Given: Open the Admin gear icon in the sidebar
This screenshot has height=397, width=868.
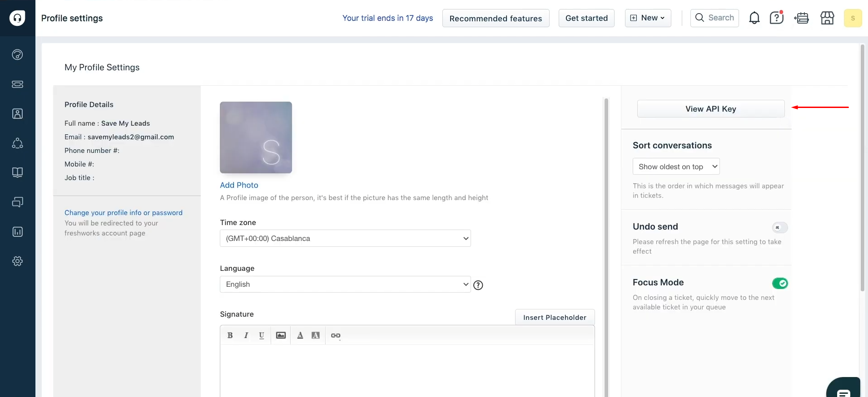Looking at the screenshot, I should (x=17, y=261).
